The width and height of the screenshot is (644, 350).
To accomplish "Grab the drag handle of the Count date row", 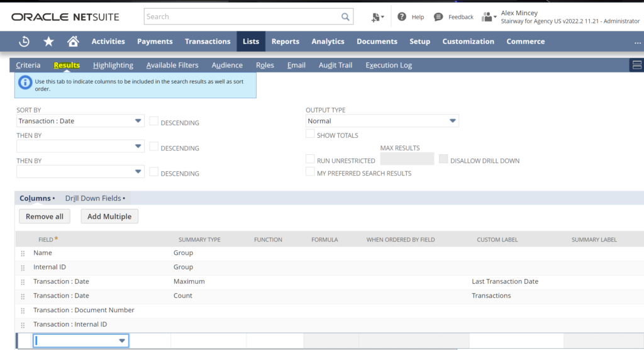I will coord(23,296).
